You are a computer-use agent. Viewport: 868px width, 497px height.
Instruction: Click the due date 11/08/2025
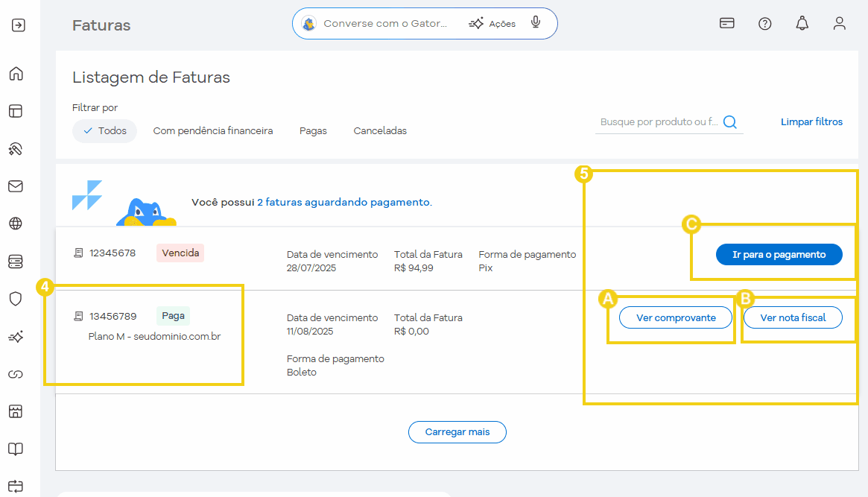(x=310, y=332)
